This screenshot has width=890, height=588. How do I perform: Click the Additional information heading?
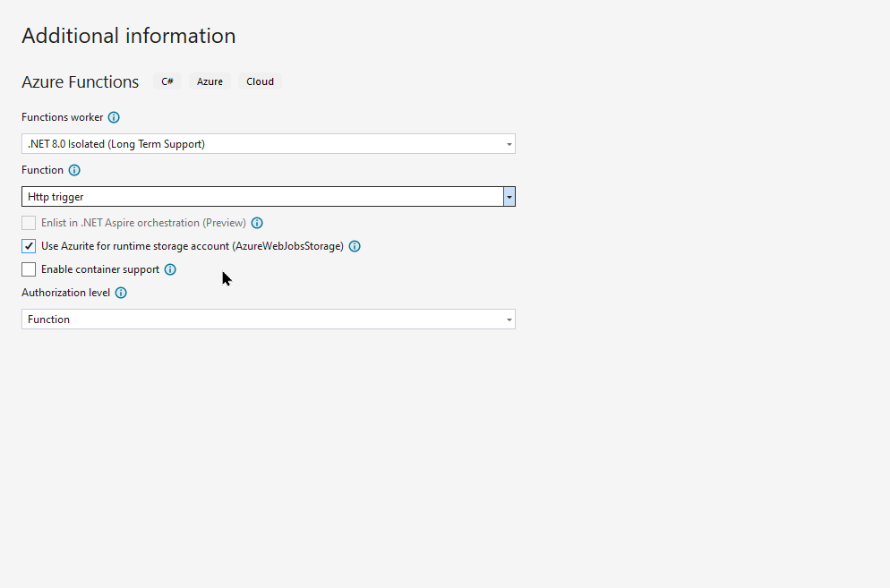click(x=129, y=36)
